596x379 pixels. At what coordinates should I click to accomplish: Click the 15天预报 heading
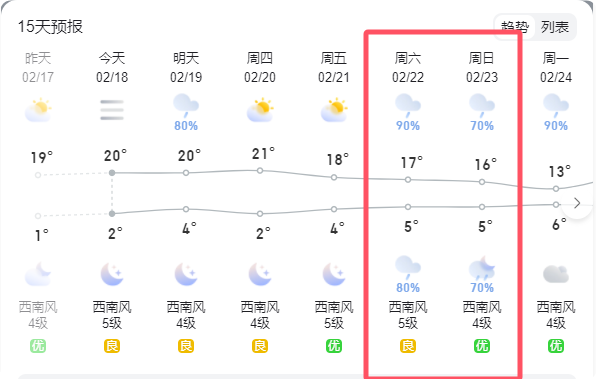(50, 27)
